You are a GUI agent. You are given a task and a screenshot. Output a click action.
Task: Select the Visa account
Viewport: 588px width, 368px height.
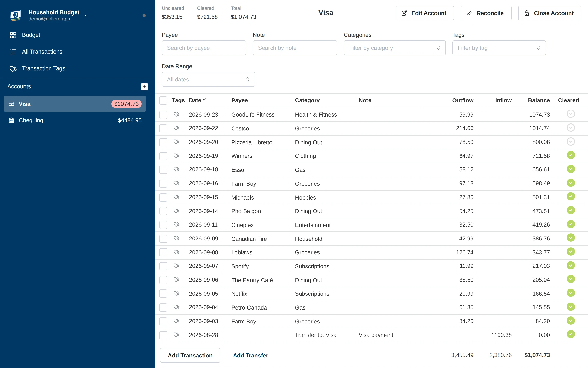point(75,104)
